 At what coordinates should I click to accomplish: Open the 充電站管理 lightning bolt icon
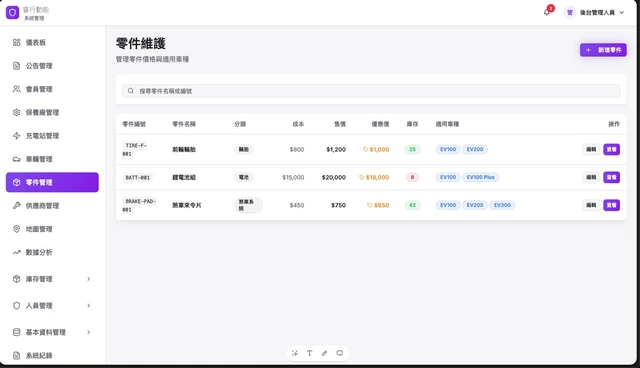(x=16, y=135)
